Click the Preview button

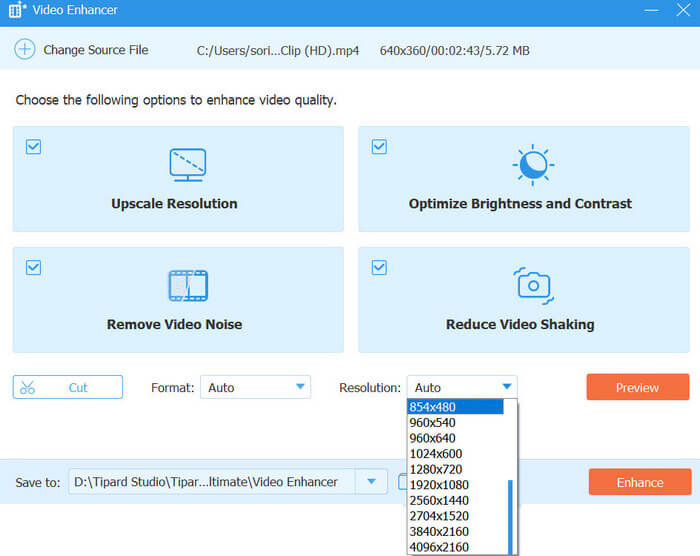pos(638,387)
